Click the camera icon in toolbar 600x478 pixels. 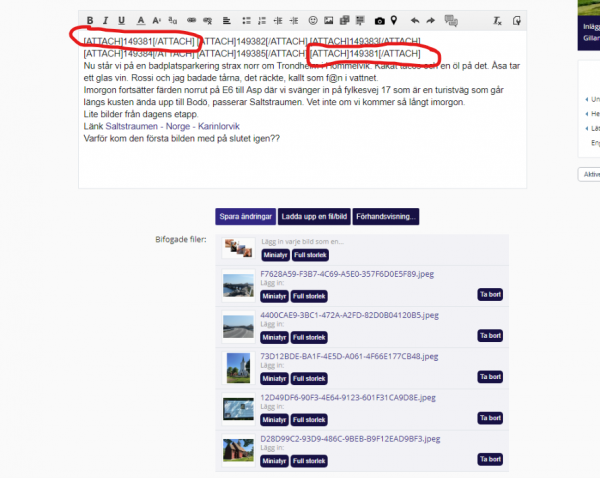pyautogui.click(x=379, y=20)
